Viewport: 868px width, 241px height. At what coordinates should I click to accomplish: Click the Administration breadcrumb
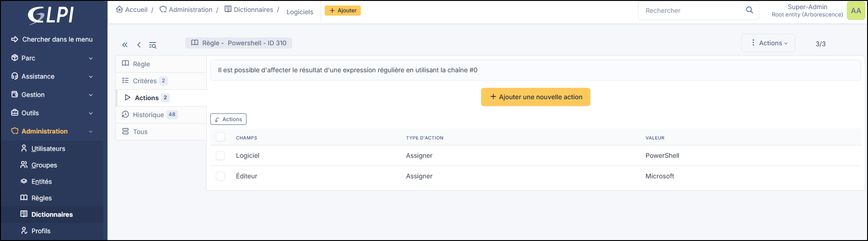[186, 10]
